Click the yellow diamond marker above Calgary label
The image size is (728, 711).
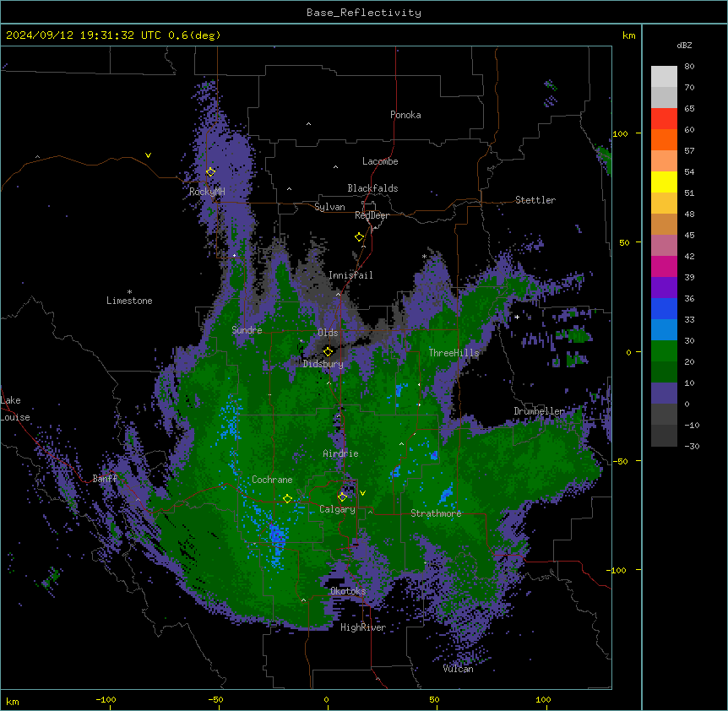pos(342,497)
